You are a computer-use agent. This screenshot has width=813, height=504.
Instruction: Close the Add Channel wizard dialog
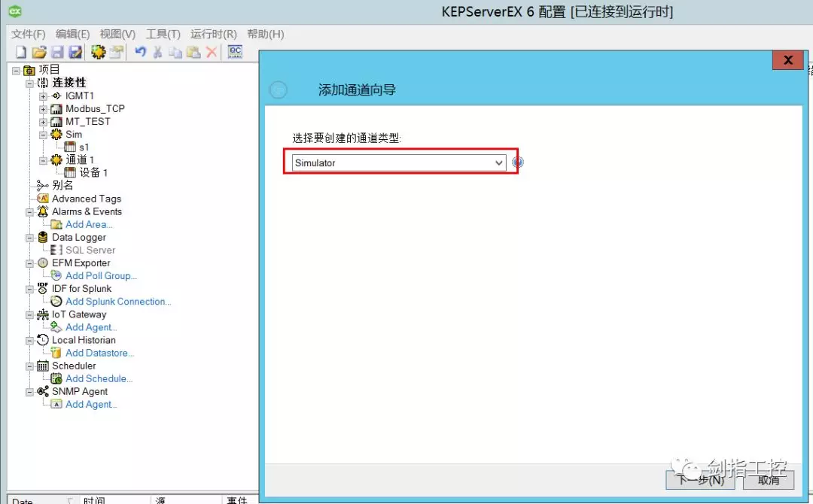coord(787,60)
